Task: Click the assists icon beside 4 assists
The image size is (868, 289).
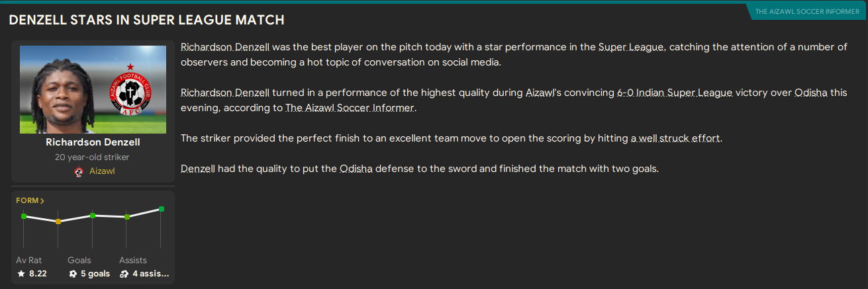Action: tap(124, 274)
